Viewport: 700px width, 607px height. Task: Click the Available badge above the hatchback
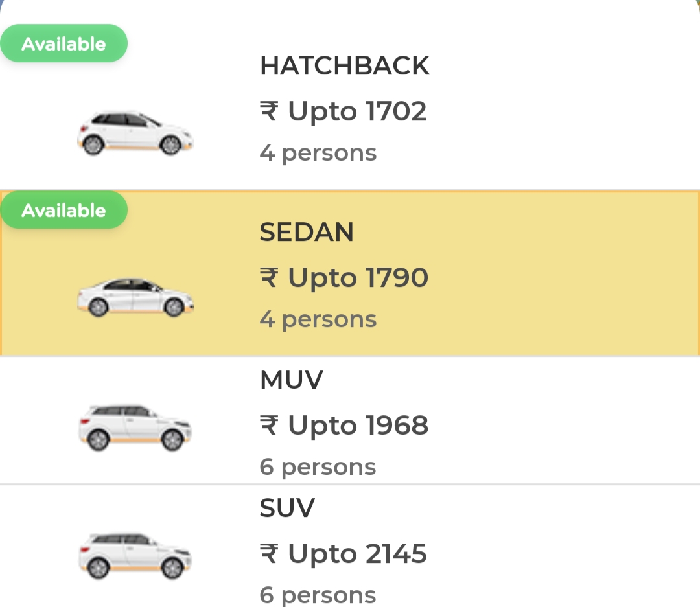[64, 43]
